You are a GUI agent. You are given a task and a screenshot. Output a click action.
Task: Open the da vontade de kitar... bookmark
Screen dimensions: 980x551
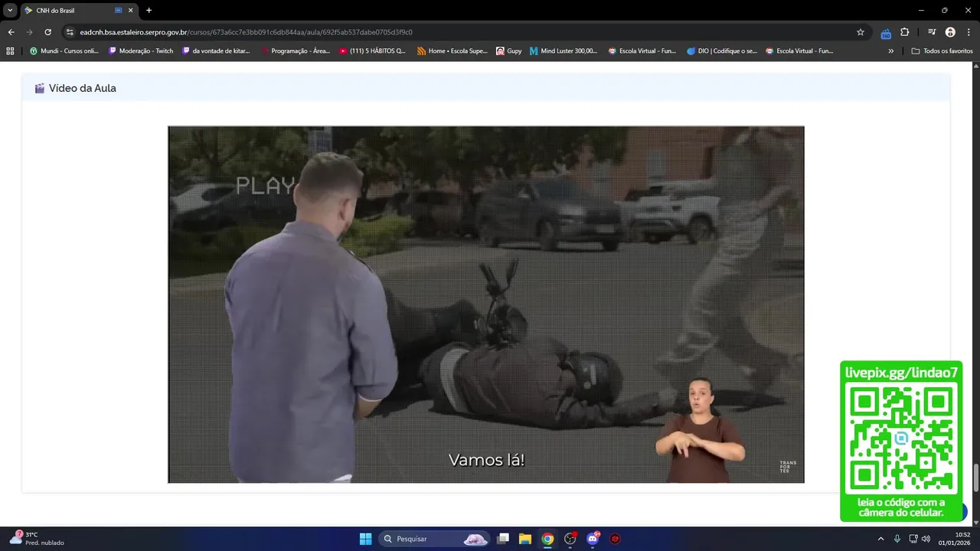[x=216, y=51]
